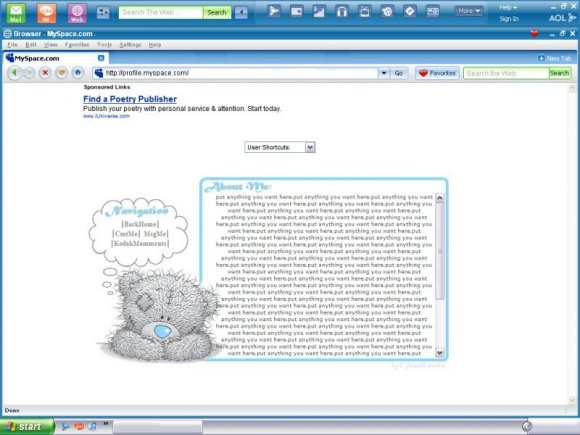Expand the address bar history dropdown arrow
Image resolution: width=580 pixels, height=435 pixels.
(384, 73)
